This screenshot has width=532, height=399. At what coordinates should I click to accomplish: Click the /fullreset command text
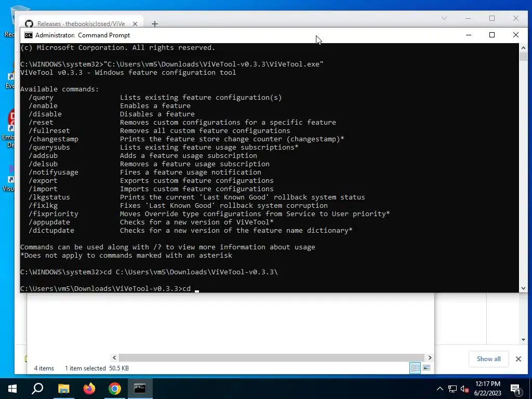tap(49, 131)
